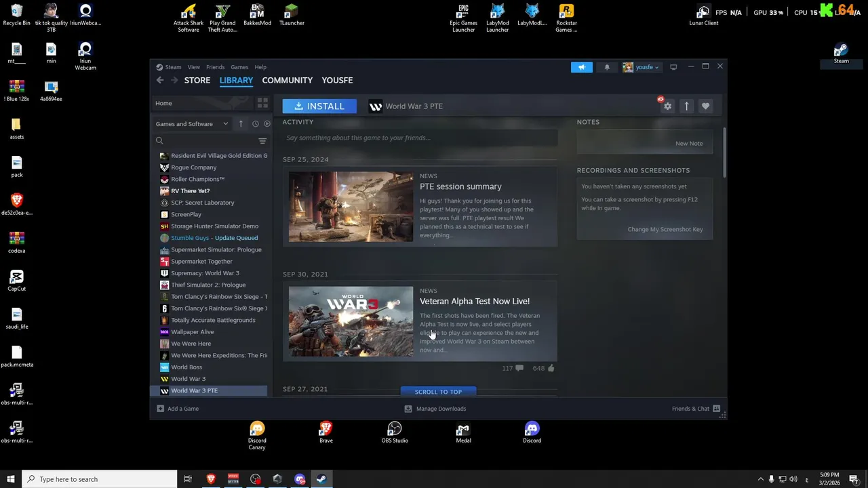868x488 pixels.
Task: Add World War 3 PTE to favorites heart
Action: click(x=705, y=106)
